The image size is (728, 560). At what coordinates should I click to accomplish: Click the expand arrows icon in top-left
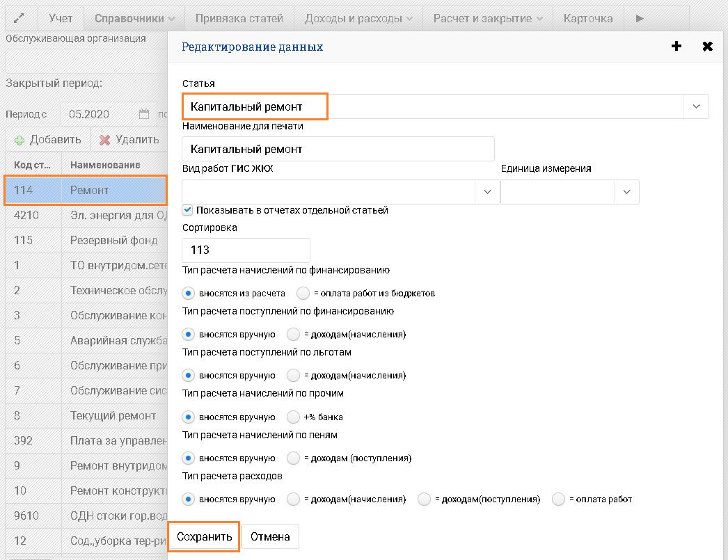(19, 19)
